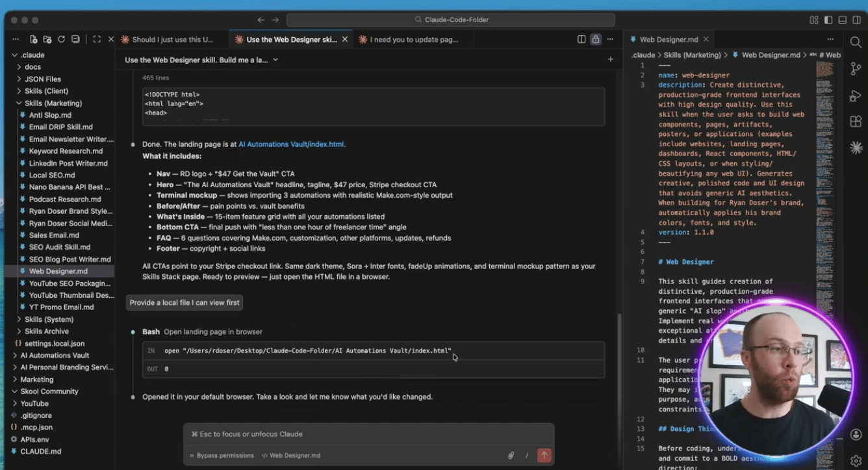Click the paperclip attach file icon
The image size is (868, 470).
pos(511,456)
